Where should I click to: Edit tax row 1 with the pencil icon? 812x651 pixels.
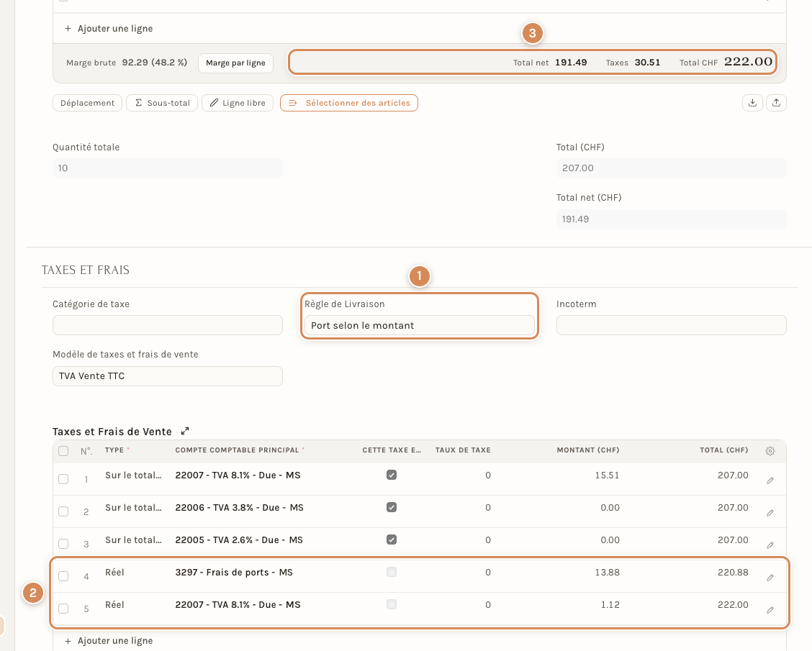[770, 481]
